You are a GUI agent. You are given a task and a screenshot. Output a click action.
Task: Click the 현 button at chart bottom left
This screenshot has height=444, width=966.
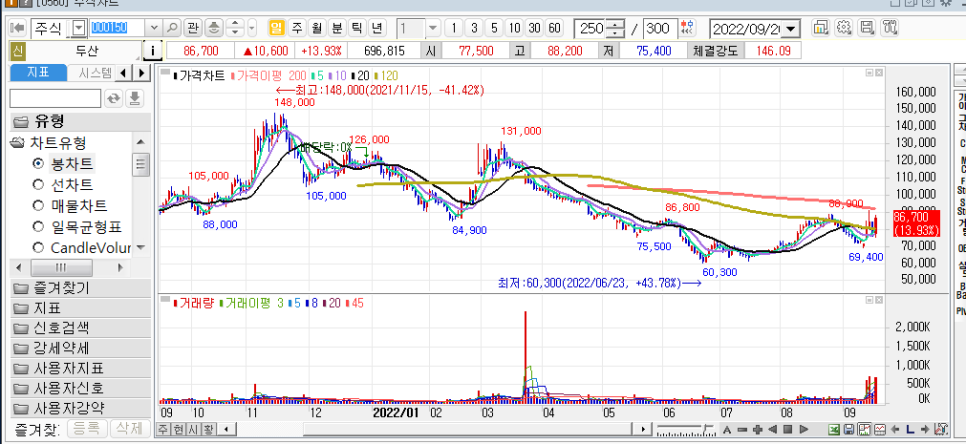(x=179, y=429)
